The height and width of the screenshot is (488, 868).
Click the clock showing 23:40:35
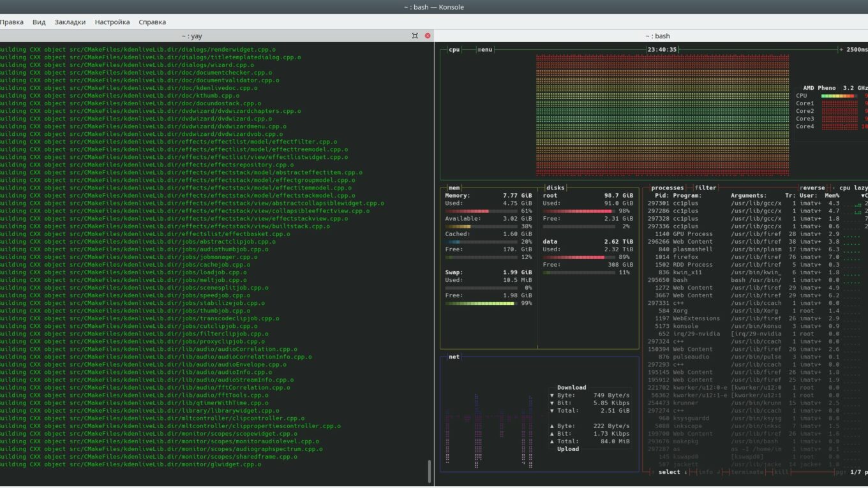tap(662, 50)
